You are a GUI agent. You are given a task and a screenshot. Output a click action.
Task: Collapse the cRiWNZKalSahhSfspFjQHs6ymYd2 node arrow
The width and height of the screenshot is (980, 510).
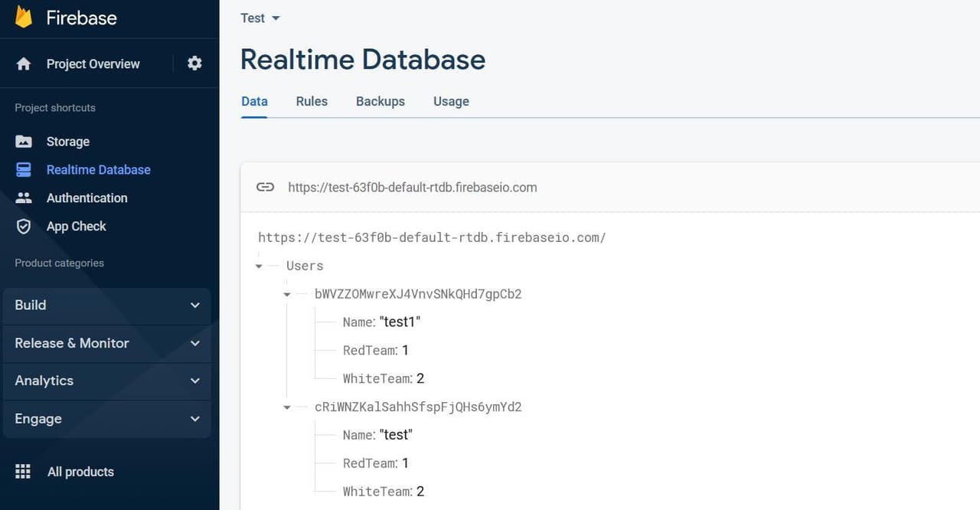(287, 407)
